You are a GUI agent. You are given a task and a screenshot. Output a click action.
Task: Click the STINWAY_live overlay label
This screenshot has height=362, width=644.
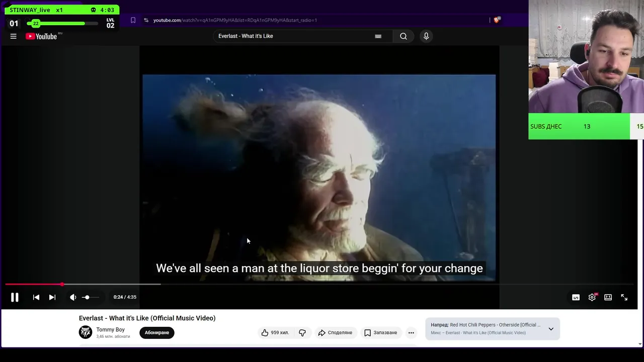[x=30, y=10]
